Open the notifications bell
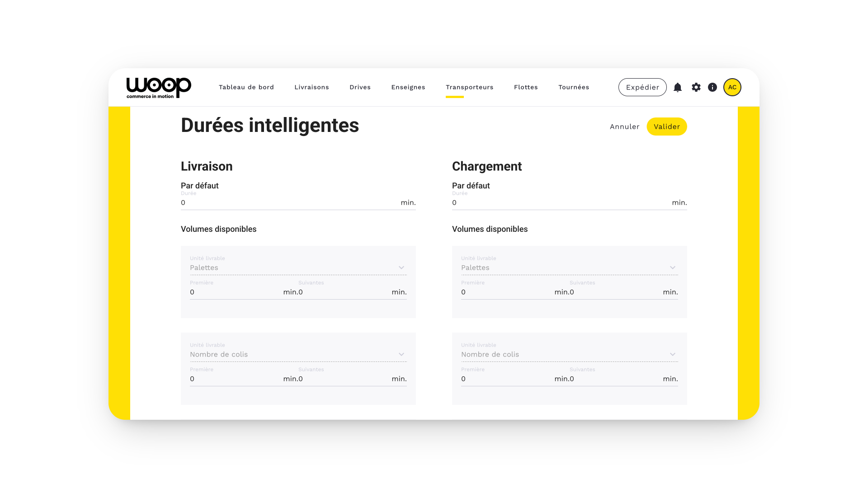This screenshot has width=868, height=488. pos(677,88)
